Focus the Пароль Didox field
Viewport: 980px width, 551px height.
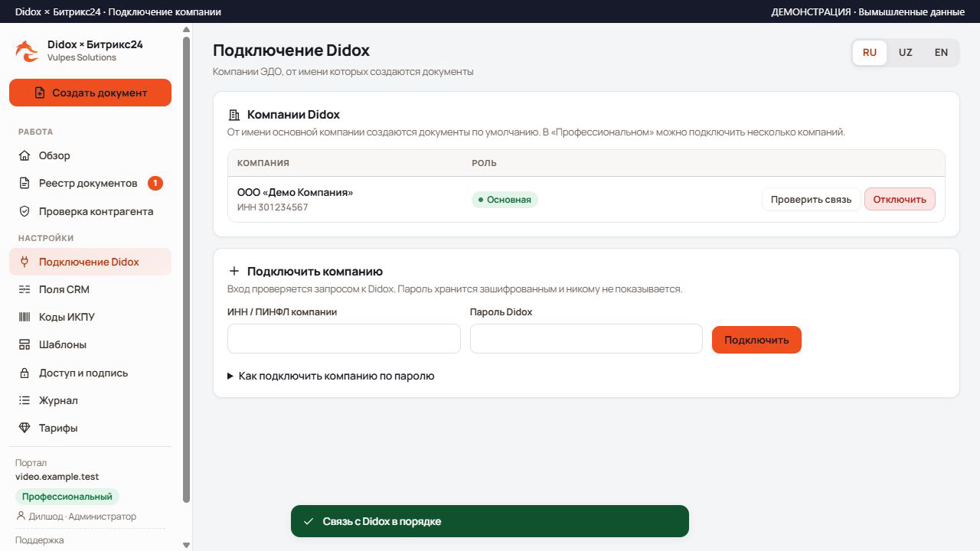[586, 339]
